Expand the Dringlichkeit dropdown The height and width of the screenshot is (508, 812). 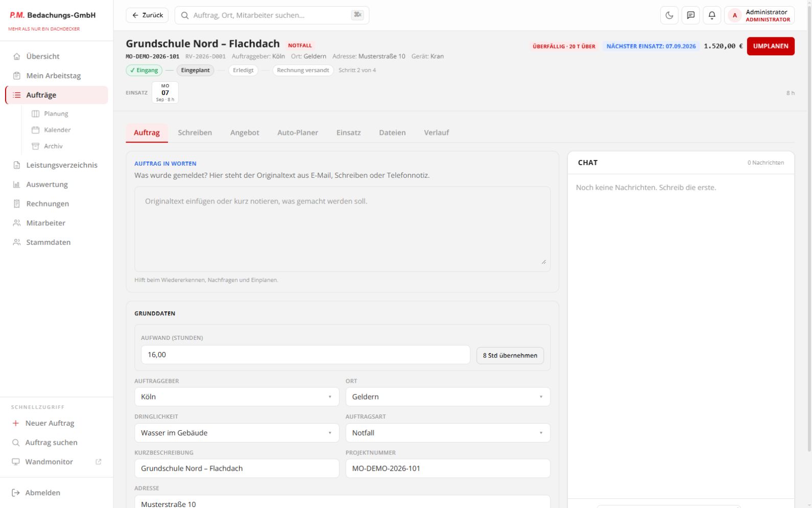[x=236, y=433]
